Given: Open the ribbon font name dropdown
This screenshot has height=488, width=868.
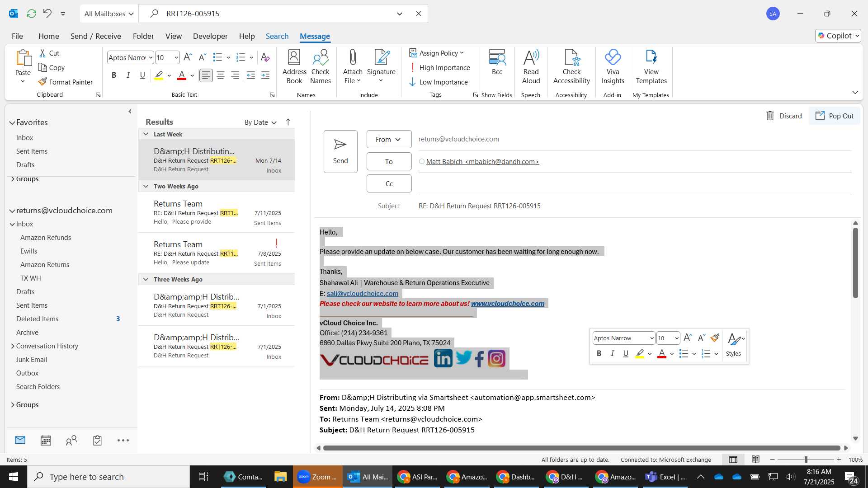Looking at the screenshot, I should (151, 57).
